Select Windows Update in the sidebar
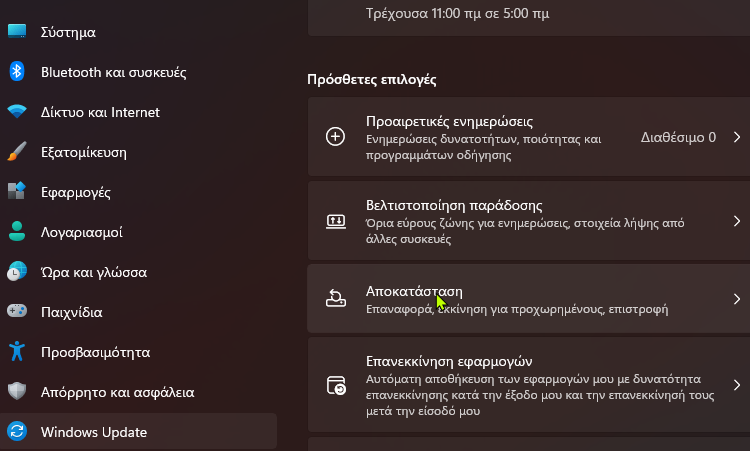The image size is (750, 451). tap(139, 432)
